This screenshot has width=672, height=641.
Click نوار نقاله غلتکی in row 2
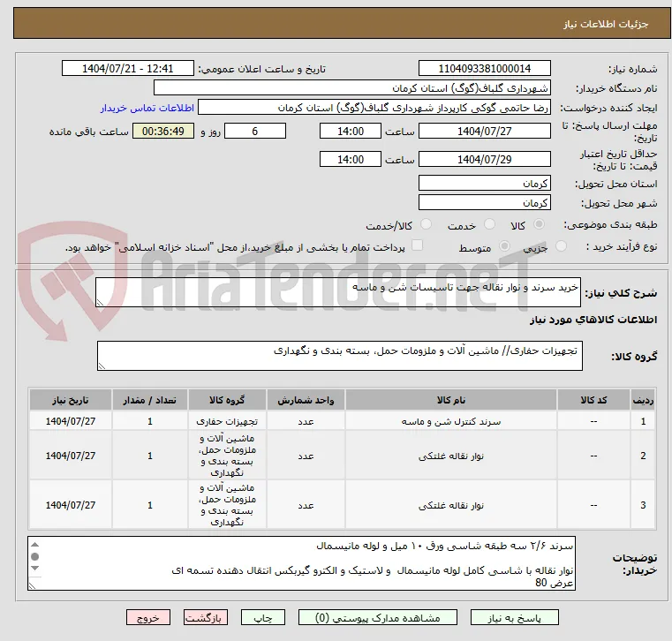(451, 456)
